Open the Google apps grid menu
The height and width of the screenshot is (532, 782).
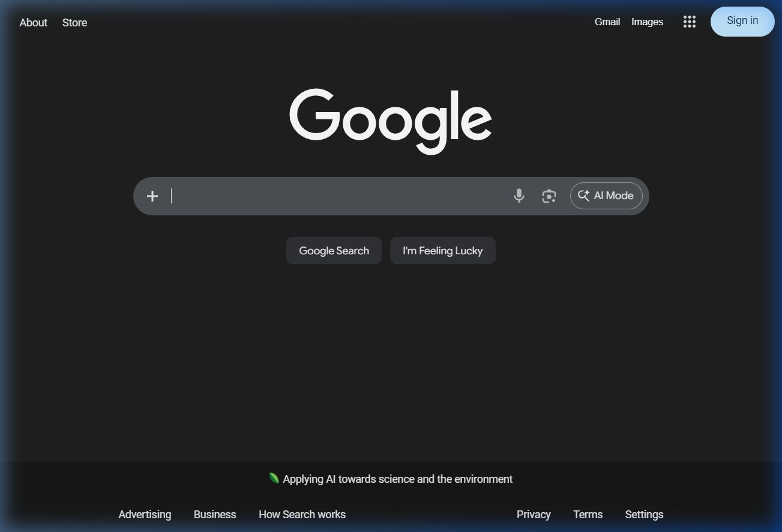click(x=689, y=22)
